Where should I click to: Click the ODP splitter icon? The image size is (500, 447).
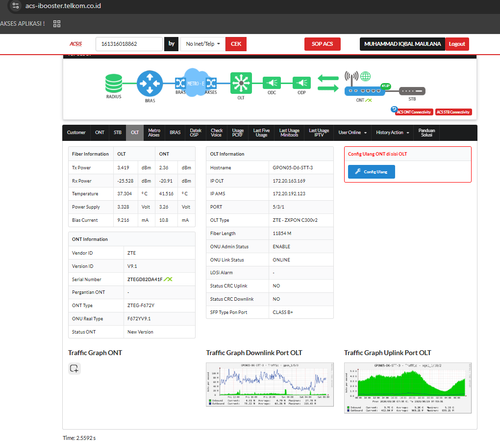[302, 83]
